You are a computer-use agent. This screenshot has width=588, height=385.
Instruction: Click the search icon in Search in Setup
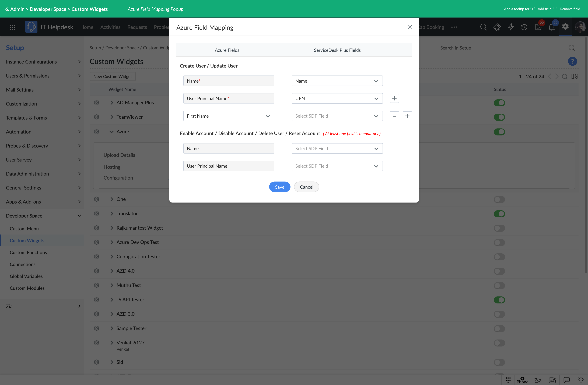(571, 48)
